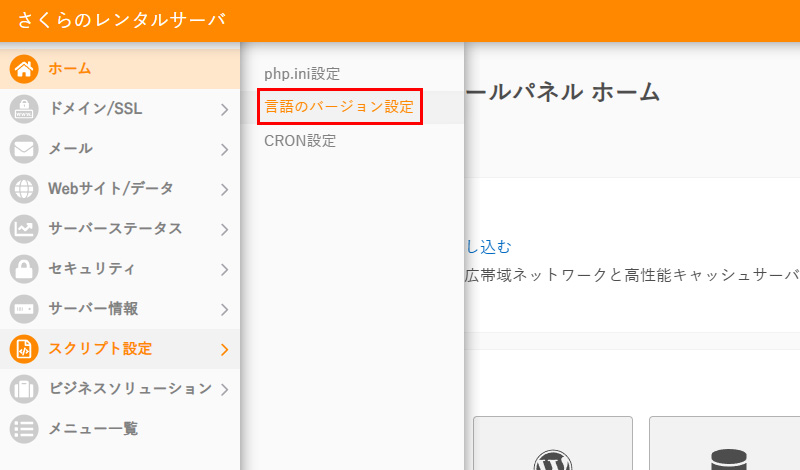Select php.ini設定 from the submenu
This screenshot has width=800, height=470.
tap(302, 74)
